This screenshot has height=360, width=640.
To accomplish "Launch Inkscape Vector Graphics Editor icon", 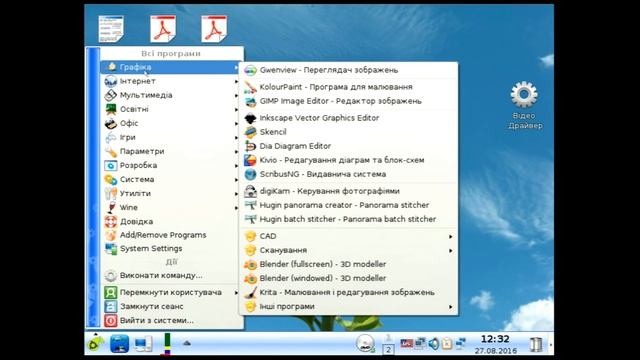I will (250, 118).
